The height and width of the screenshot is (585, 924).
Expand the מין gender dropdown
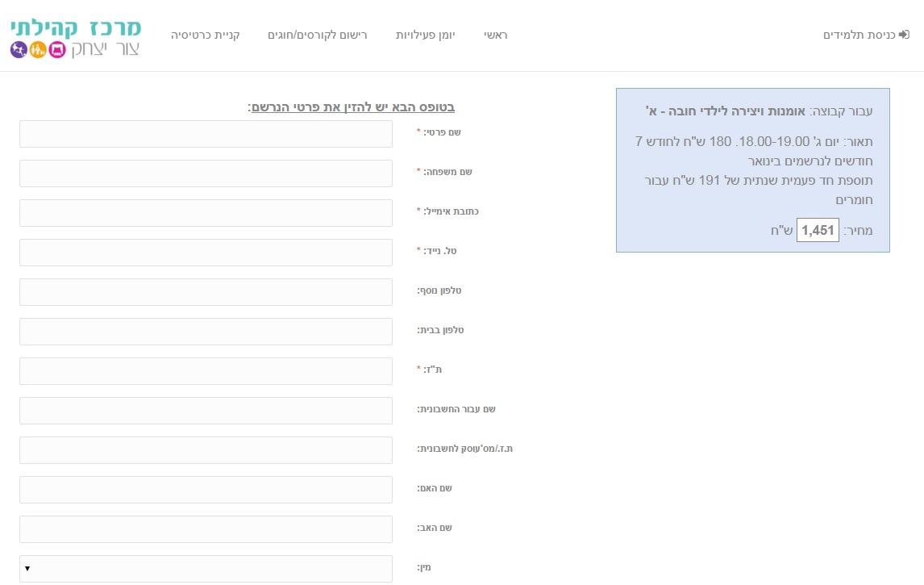(206, 569)
